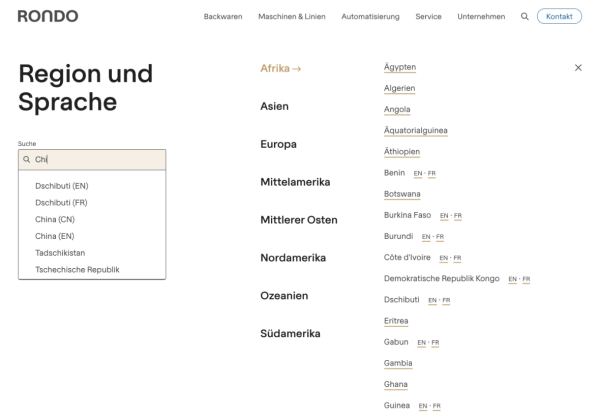Open the Gambia link

click(398, 363)
